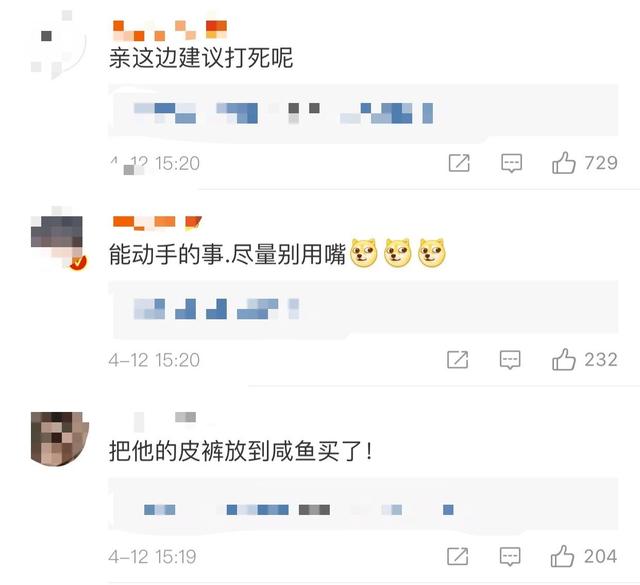Like the comment with 729 likes
The height and width of the screenshot is (585, 640).
coord(564,163)
